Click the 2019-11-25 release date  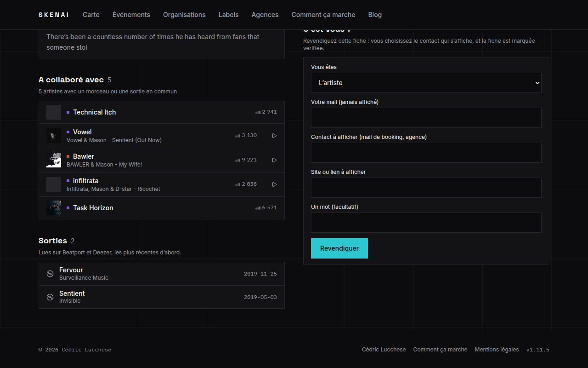(260, 274)
